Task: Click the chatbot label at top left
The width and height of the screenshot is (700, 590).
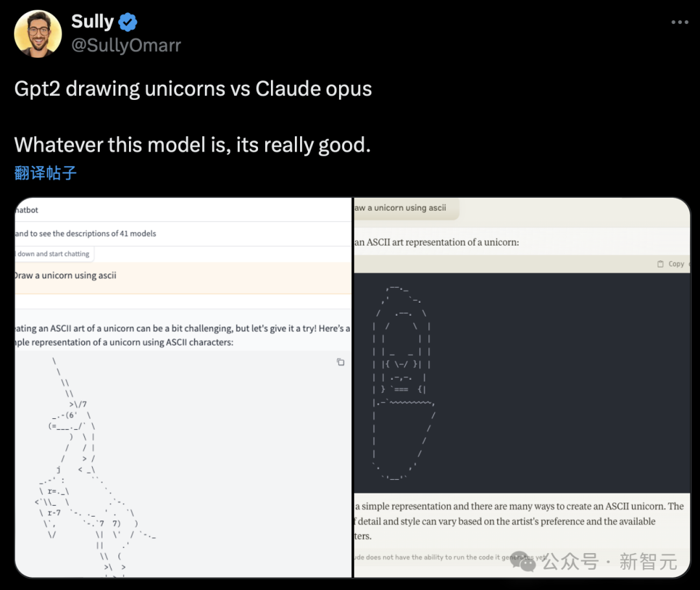Action: point(27,210)
